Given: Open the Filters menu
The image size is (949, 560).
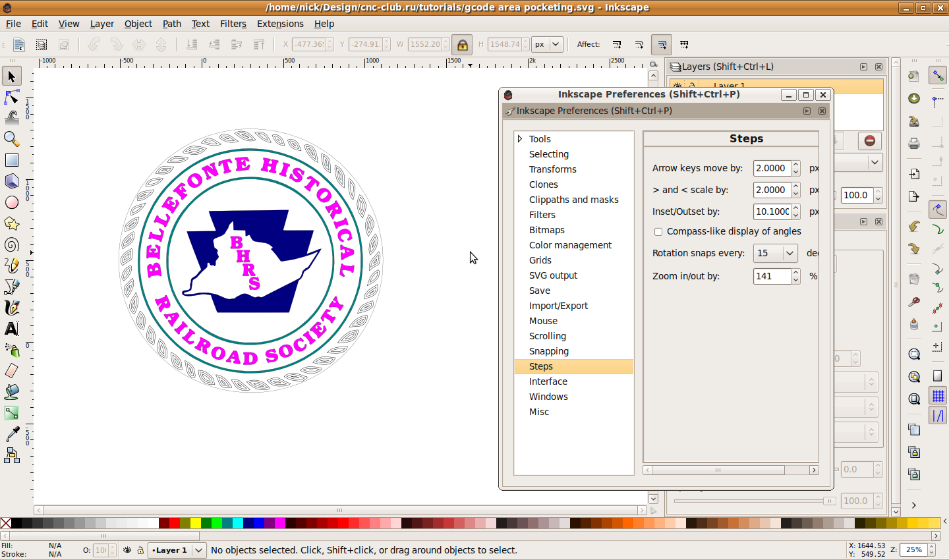Looking at the screenshot, I should coord(233,24).
